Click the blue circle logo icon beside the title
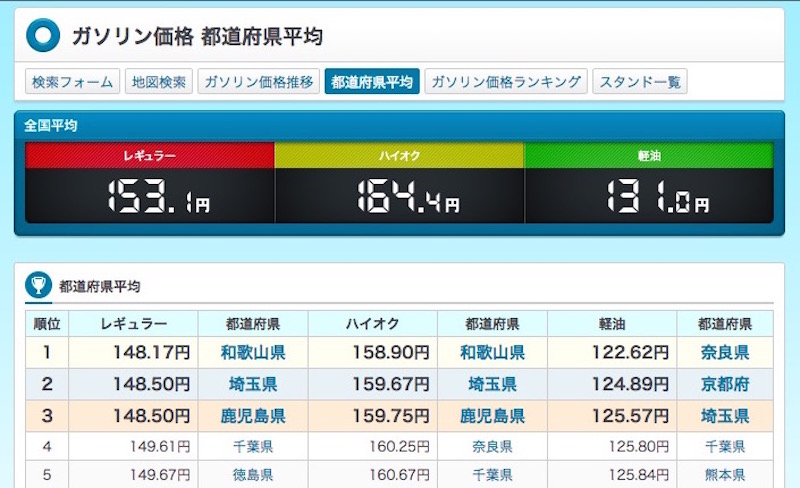The width and height of the screenshot is (800, 488). coord(43,35)
